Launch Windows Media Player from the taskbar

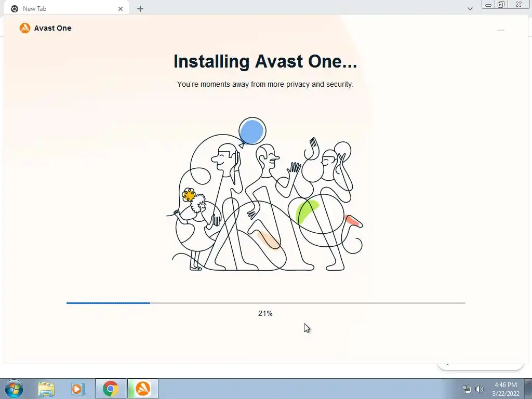[78, 389]
